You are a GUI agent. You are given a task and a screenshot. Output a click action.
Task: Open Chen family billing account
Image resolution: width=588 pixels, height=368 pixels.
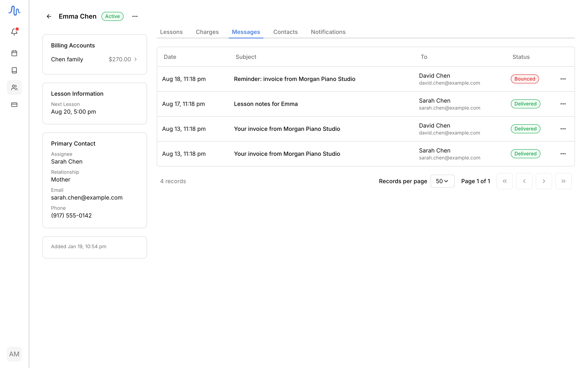coord(95,59)
